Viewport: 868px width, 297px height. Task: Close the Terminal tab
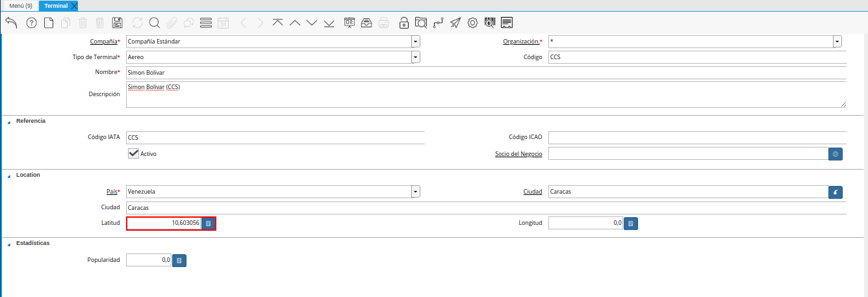[73, 6]
